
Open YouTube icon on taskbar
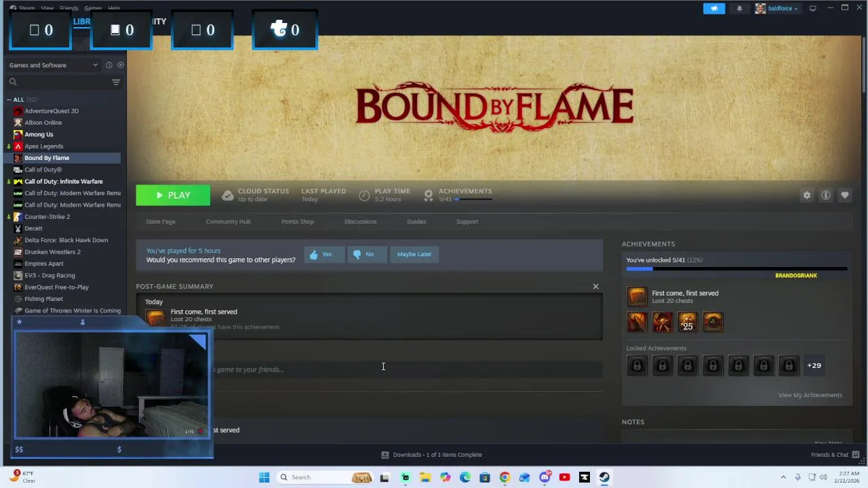pos(564,477)
